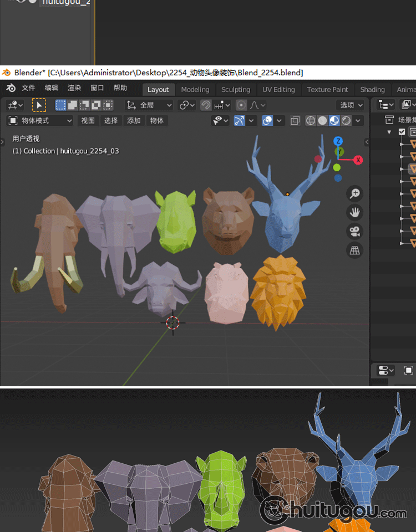Switch to the Sculpting workspace tab
Screen dimensions: 416x532
(x=236, y=89)
